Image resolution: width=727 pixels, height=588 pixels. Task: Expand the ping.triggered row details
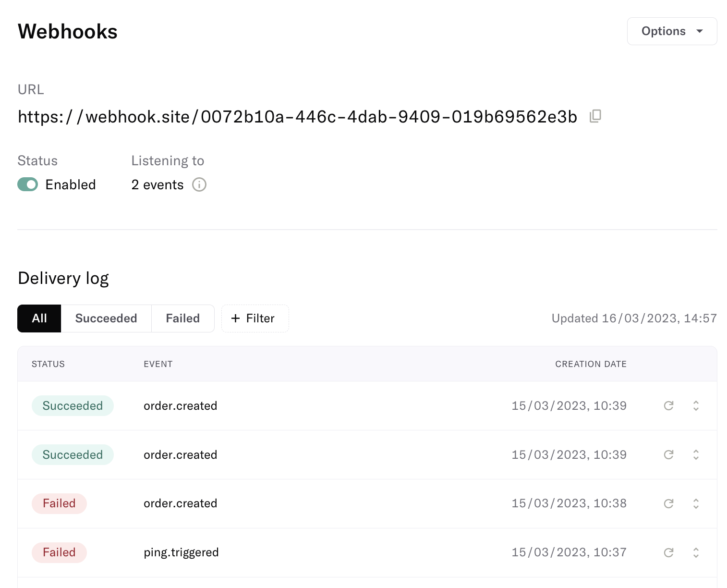pyautogui.click(x=696, y=552)
